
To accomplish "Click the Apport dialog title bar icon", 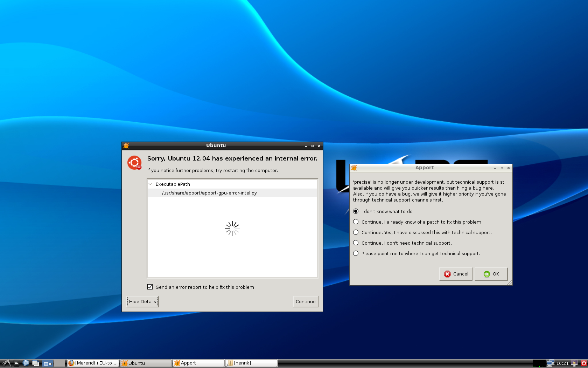I will pos(354,168).
